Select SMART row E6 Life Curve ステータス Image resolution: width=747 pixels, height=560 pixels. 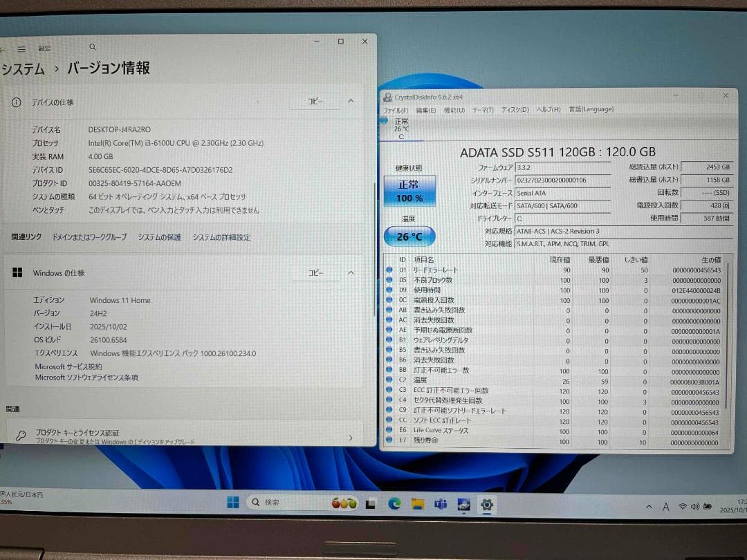555,431
